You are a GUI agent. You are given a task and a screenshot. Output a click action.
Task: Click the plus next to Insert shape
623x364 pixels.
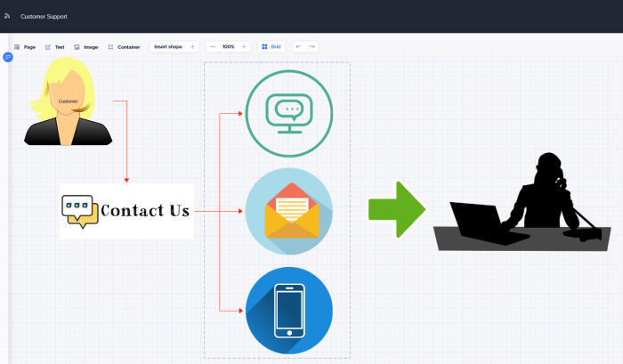point(193,47)
